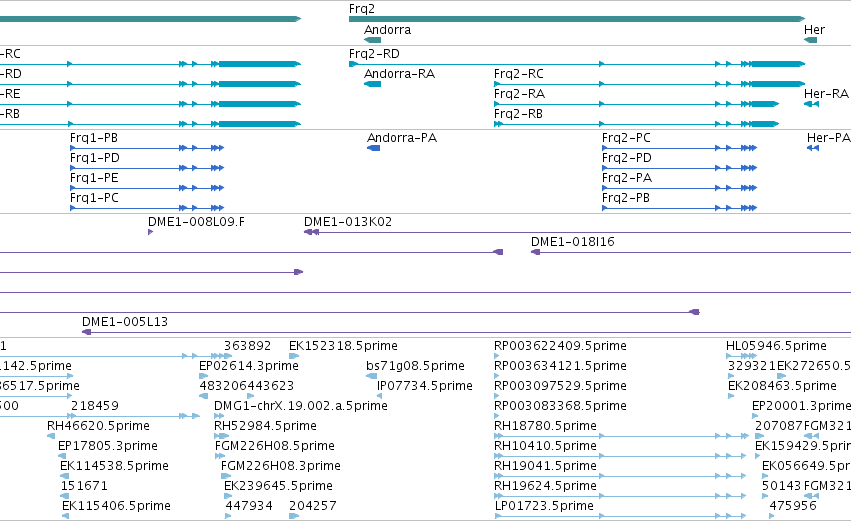Select the Frq2-PD protein label
Viewport: 851px width, 521px height.
[x=626, y=158]
